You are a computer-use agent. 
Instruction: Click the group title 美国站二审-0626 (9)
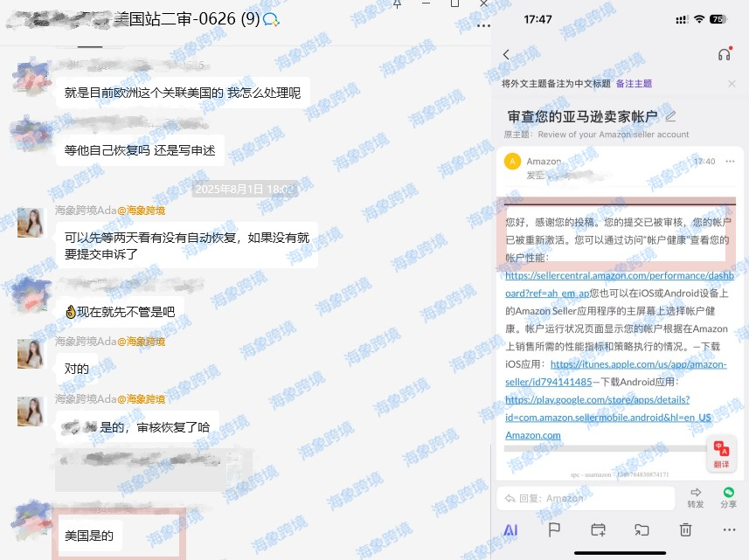[187, 19]
